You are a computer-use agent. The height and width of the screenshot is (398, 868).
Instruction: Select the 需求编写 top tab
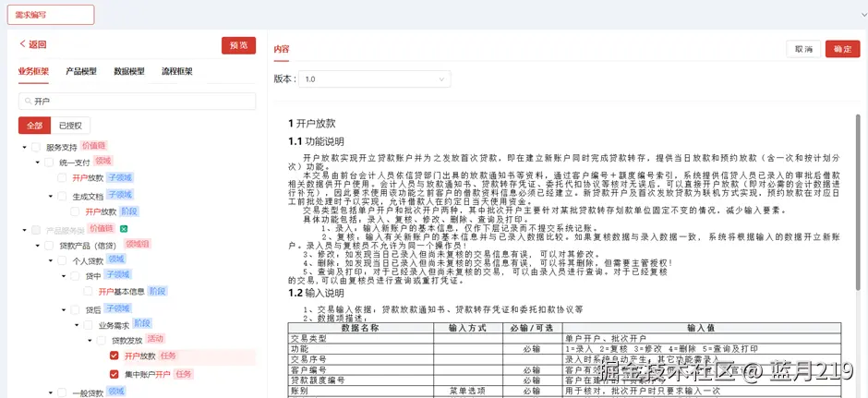tap(51, 15)
